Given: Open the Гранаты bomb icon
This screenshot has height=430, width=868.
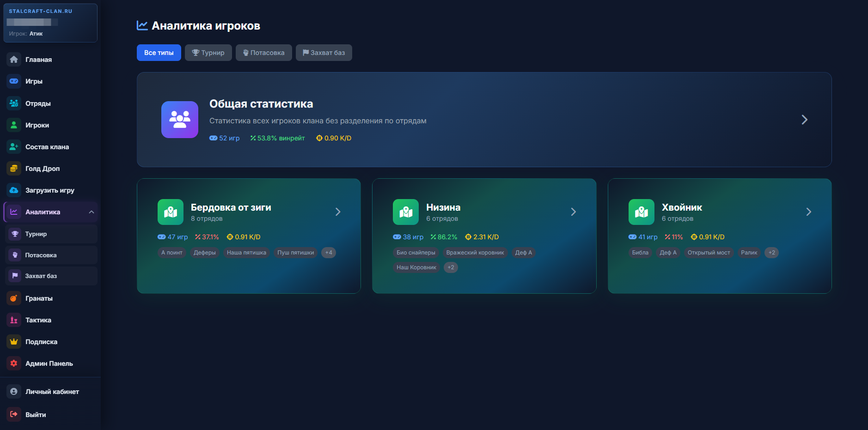Looking at the screenshot, I should [x=14, y=298].
